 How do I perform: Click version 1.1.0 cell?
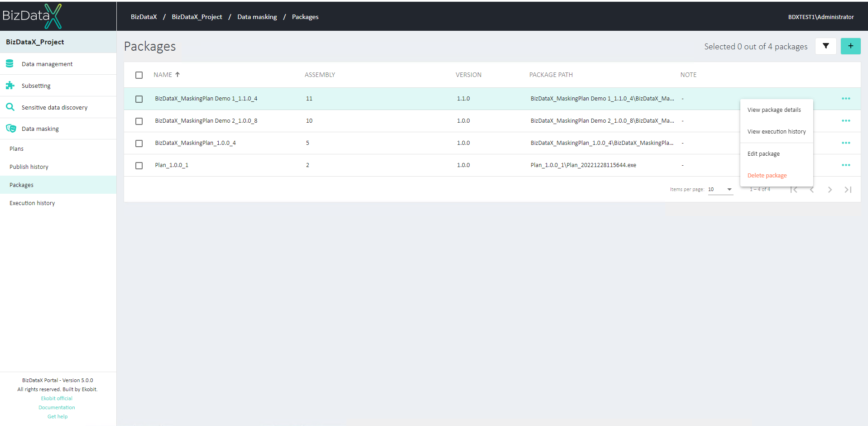(463, 99)
